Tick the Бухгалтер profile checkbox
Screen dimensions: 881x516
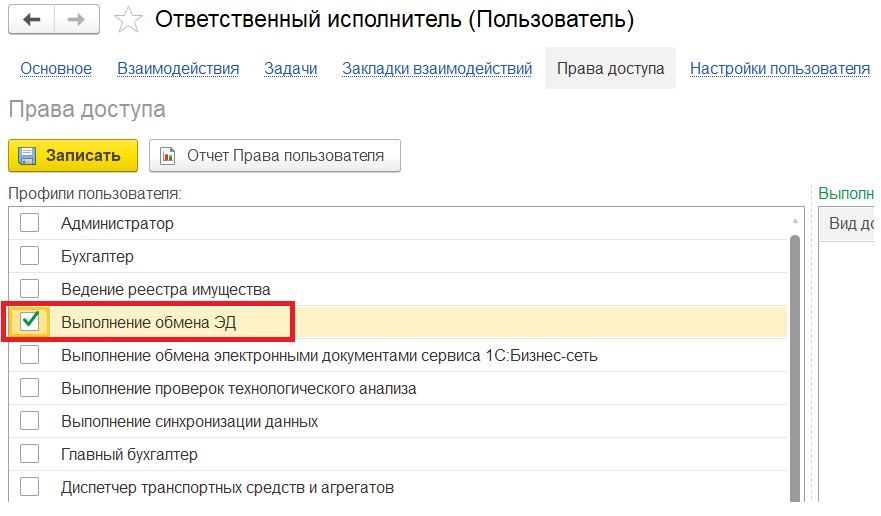click(30, 256)
